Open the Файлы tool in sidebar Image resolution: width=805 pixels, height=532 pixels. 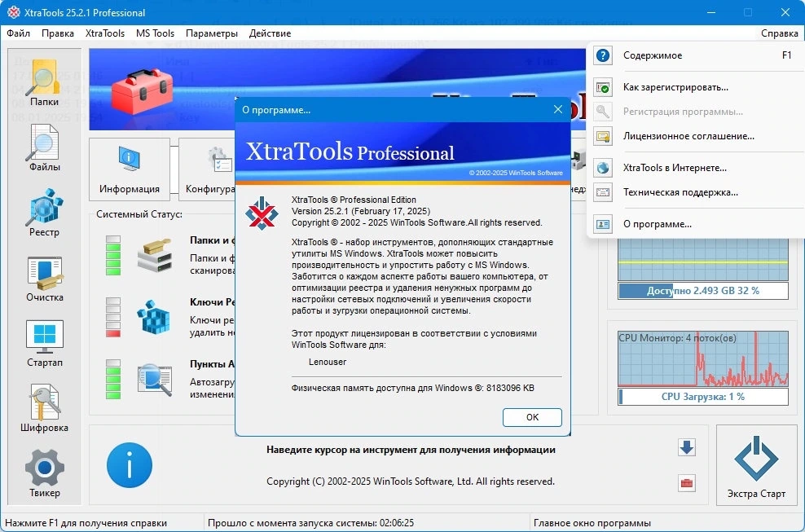(44, 148)
